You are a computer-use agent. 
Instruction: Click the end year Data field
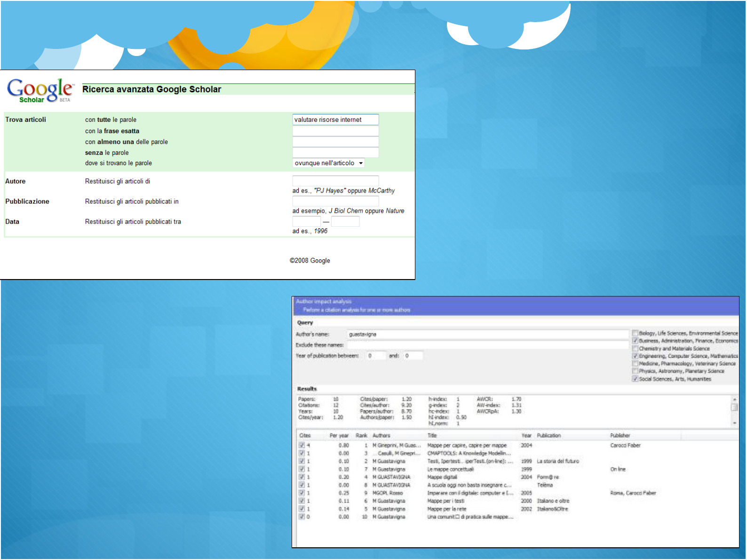click(345, 221)
